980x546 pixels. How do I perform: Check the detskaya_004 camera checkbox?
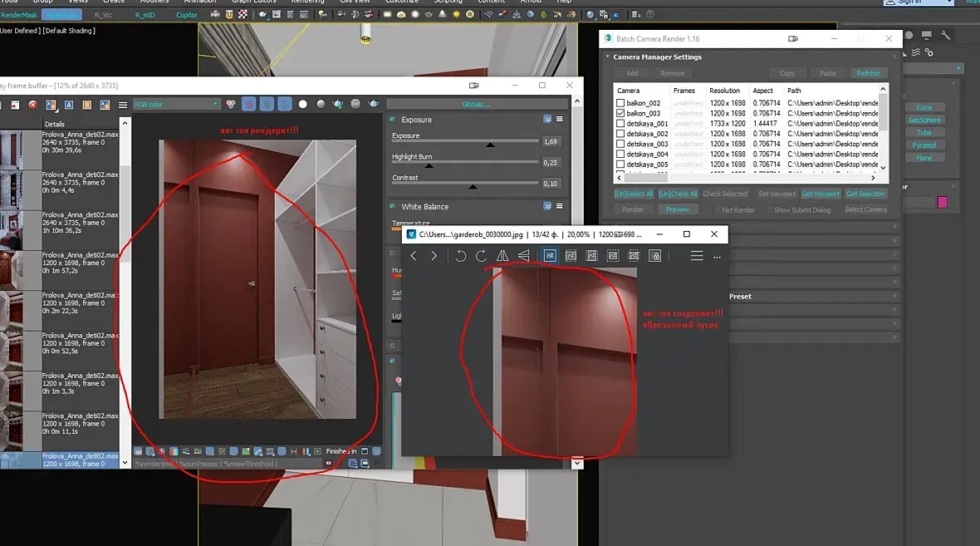620,154
